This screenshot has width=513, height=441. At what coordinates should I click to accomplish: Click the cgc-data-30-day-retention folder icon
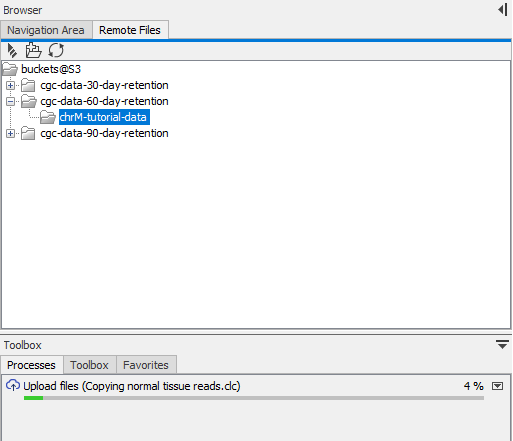28,85
